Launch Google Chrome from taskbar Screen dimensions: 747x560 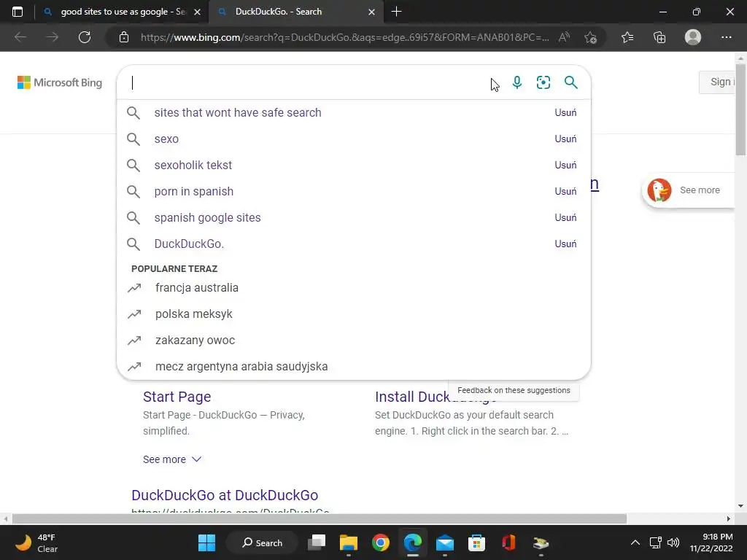tap(381, 542)
